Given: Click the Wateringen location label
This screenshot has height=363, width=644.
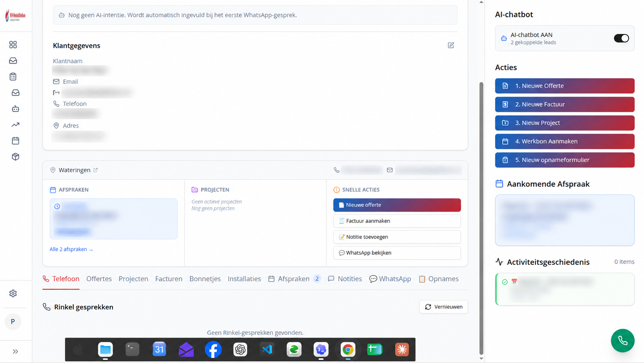Looking at the screenshot, I should [x=74, y=170].
